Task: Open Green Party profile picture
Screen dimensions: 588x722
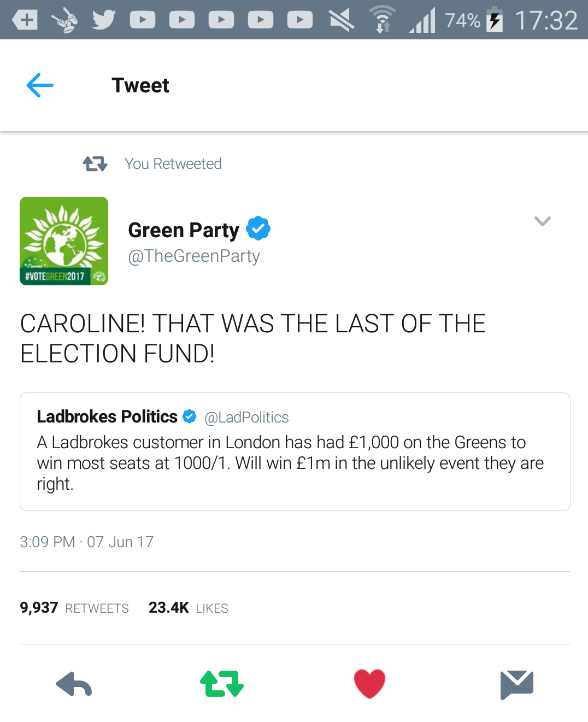Action: pyautogui.click(x=64, y=241)
